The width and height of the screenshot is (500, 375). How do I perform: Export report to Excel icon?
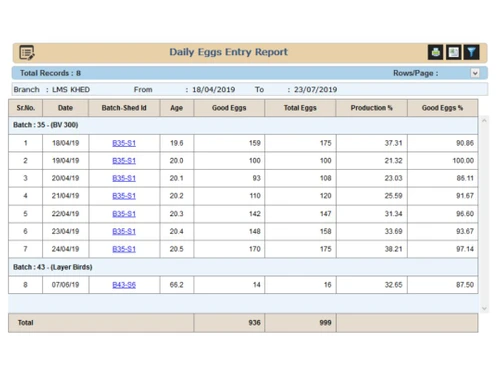pos(454,52)
